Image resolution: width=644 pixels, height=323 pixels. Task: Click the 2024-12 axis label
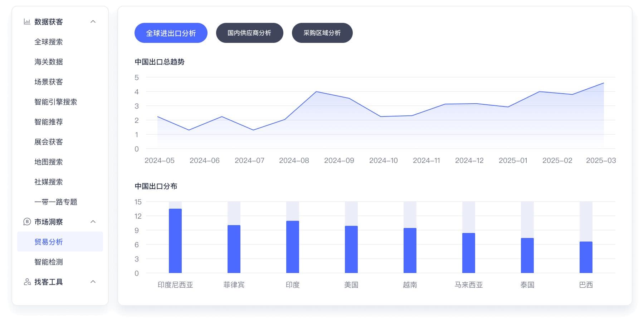pyautogui.click(x=469, y=160)
